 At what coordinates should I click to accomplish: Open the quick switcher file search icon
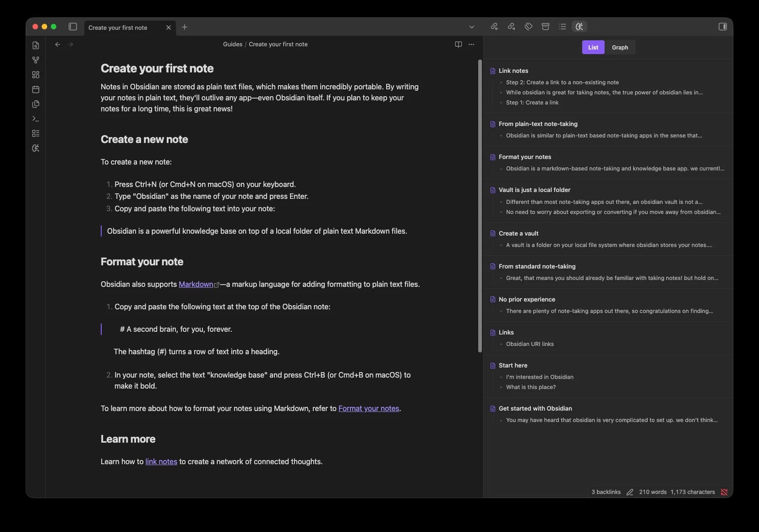36,45
